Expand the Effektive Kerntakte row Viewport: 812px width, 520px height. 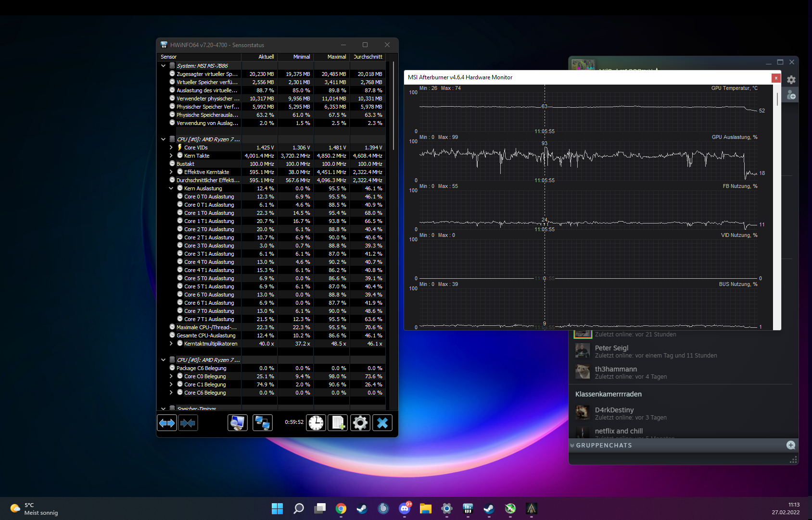tap(171, 172)
